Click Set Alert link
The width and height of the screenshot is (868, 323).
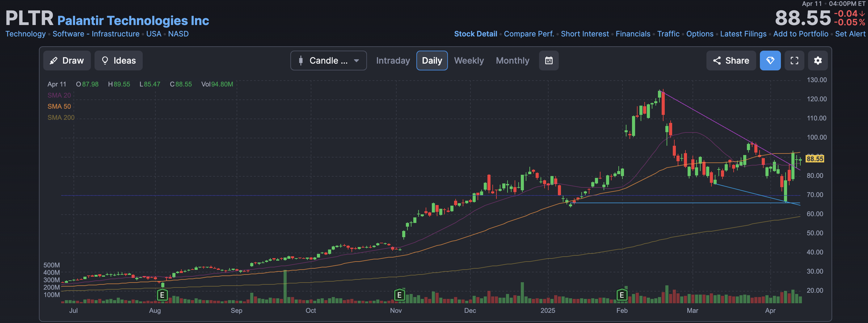[850, 34]
